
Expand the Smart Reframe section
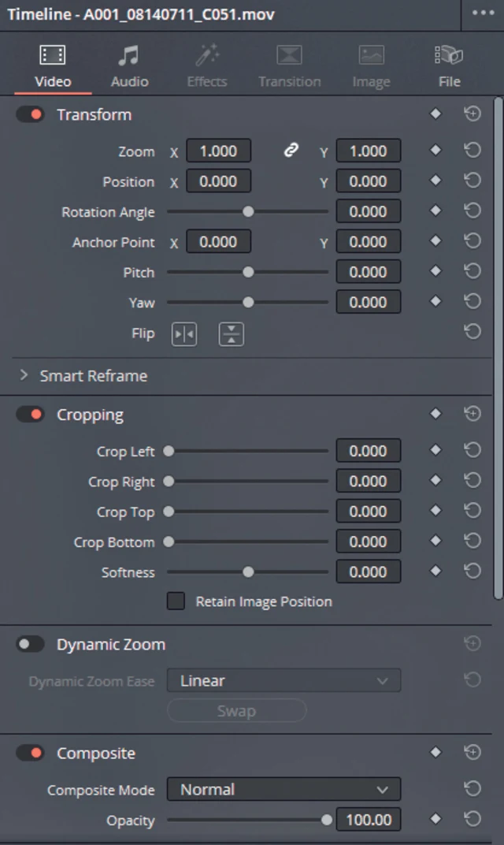[x=24, y=376]
